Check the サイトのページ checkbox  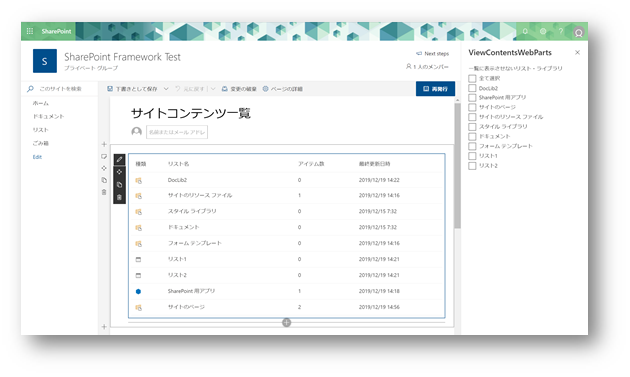[x=472, y=107]
